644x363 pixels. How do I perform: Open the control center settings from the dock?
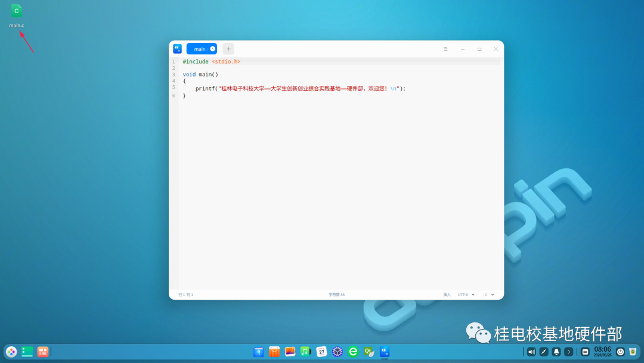pos(337,352)
